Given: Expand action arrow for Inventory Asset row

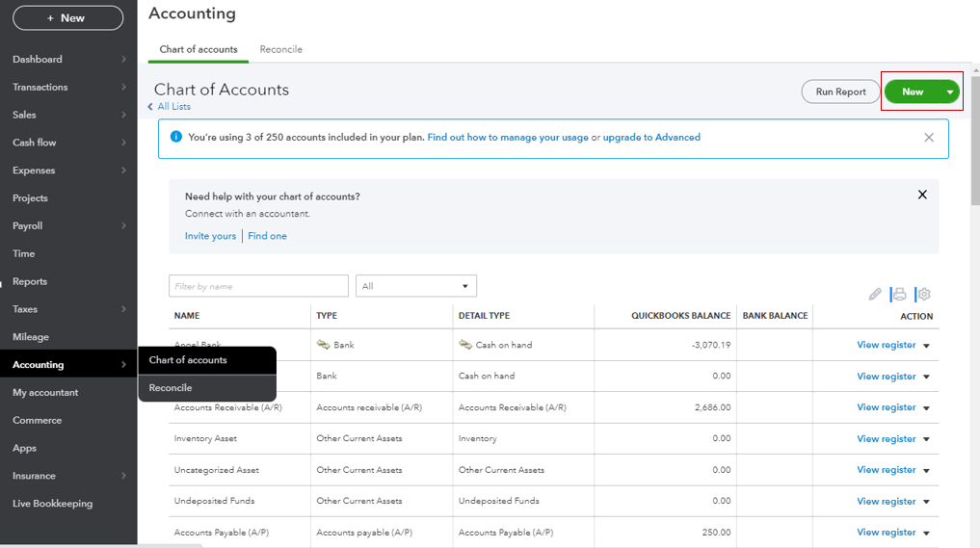Looking at the screenshot, I should pyautogui.click(x=926, y=439).
